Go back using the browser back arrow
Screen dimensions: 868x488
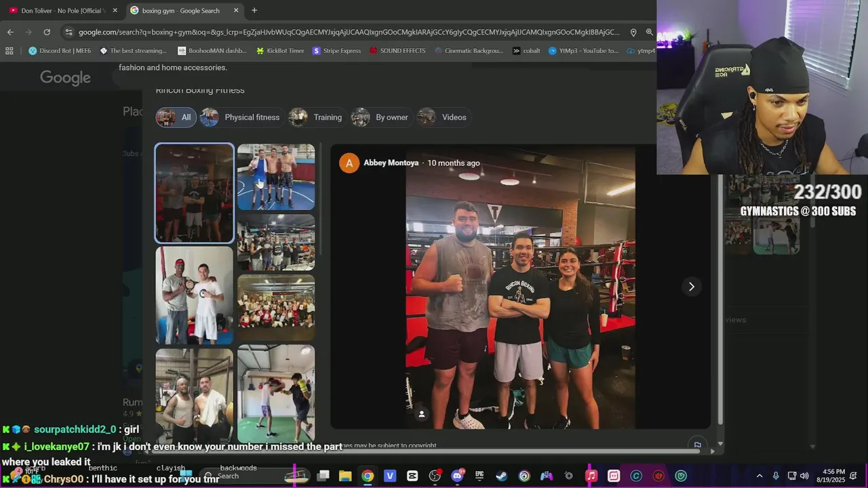pyautogui.click(x=10, y=32)
